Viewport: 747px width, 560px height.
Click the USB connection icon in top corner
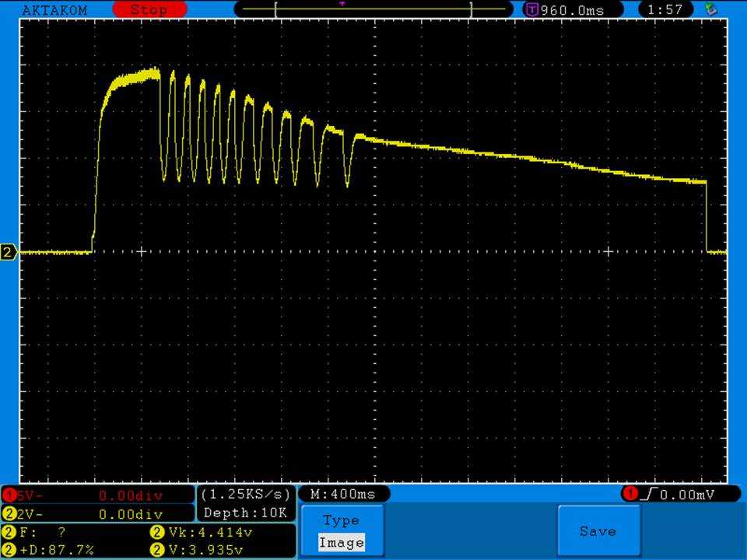710,9
